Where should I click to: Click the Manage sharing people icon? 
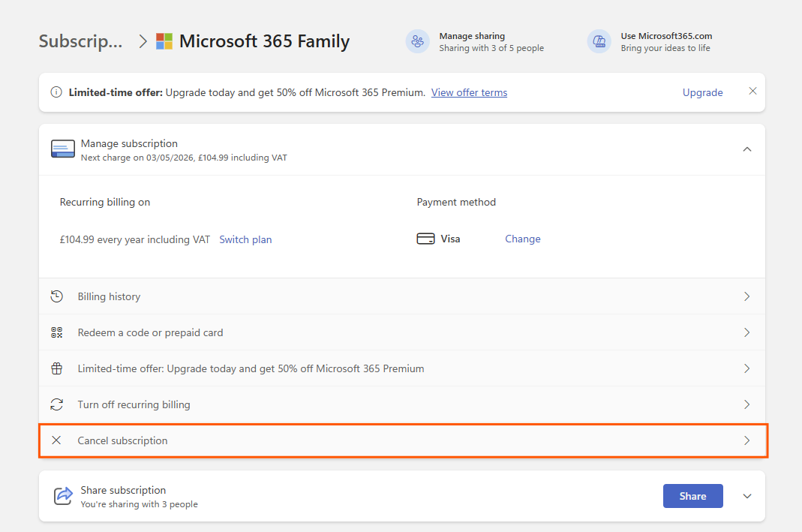tap(417, 41)
